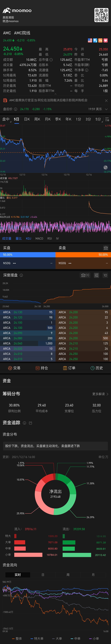Toggle the KDJ indicator
Viewport: 111px width, 644px height.
(x=29, y=239)
